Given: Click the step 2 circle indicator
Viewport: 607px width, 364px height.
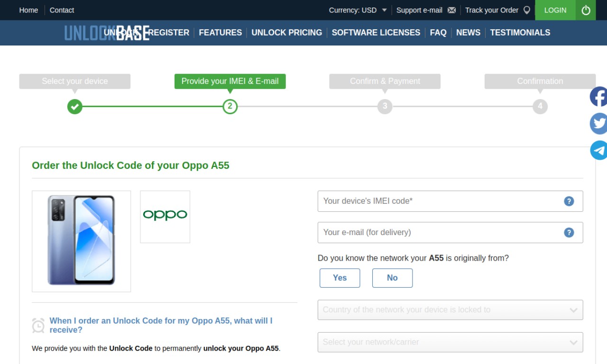Looking at the screenshot, I should (x=230, y=106).
